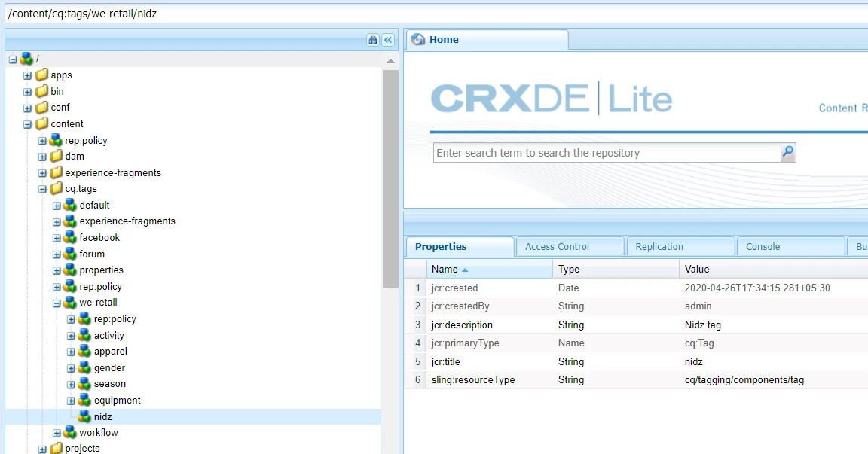Viewport: 868px width, 454px height.
Task: Click the facebook tag node icon
Action: tap(70, 238)
